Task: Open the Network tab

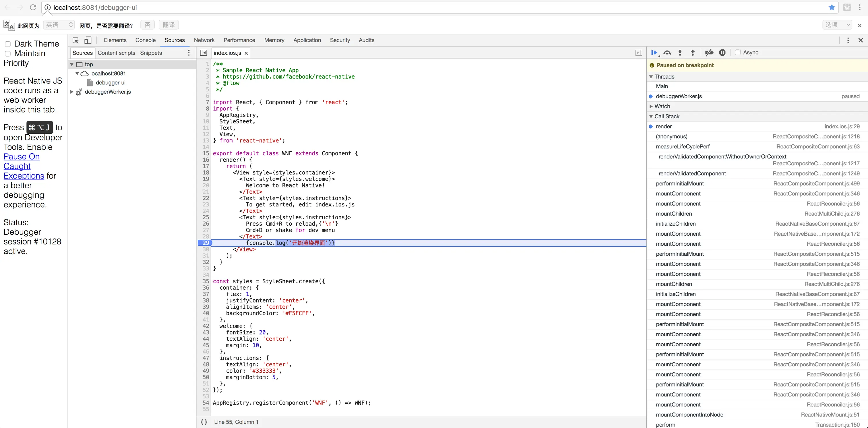Action: [x=204, y=40]
